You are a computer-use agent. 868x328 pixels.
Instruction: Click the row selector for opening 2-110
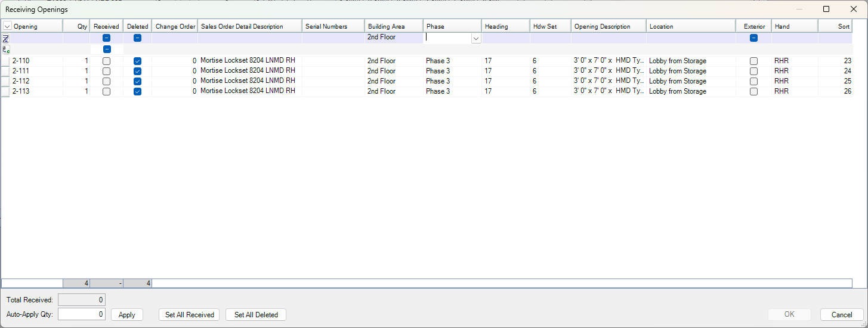click(5, 61)
